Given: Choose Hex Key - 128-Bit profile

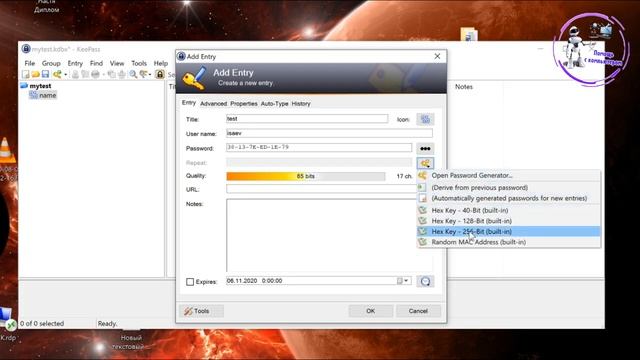Looking at the screenshot, I should click(x=509, y=221).
